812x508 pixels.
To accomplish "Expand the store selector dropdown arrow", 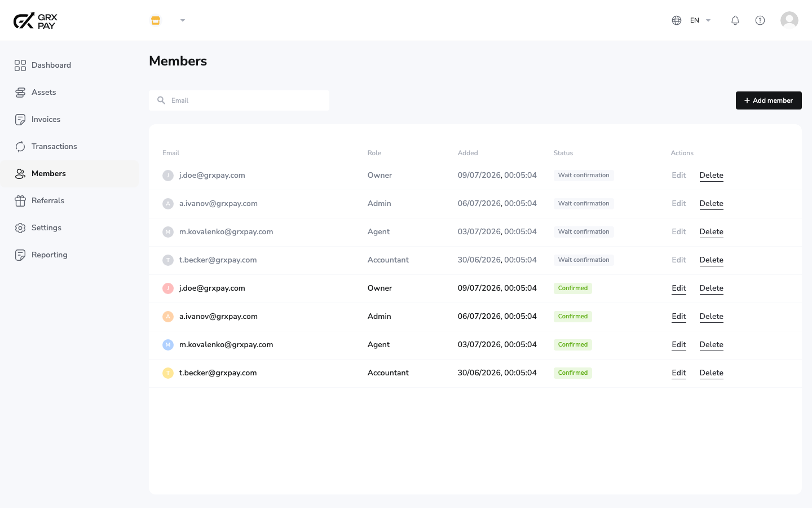I will pyautogui.click(x=183, y=20).
